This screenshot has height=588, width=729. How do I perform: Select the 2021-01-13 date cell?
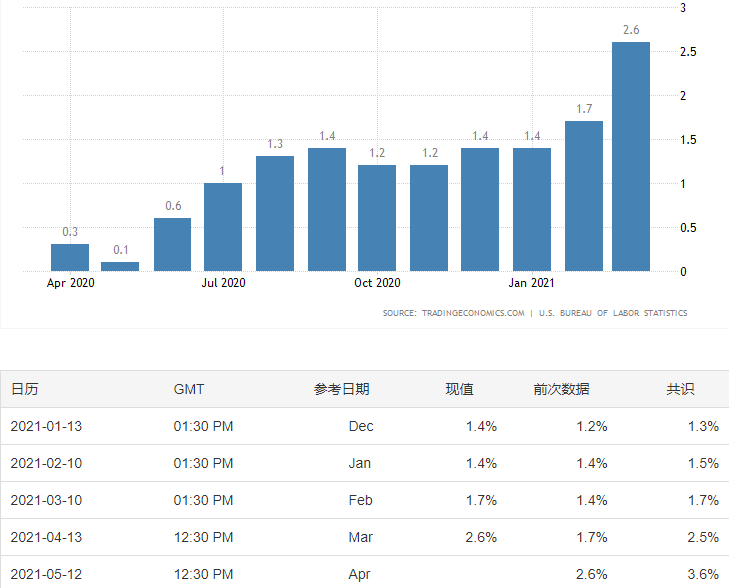coord(46,426)
